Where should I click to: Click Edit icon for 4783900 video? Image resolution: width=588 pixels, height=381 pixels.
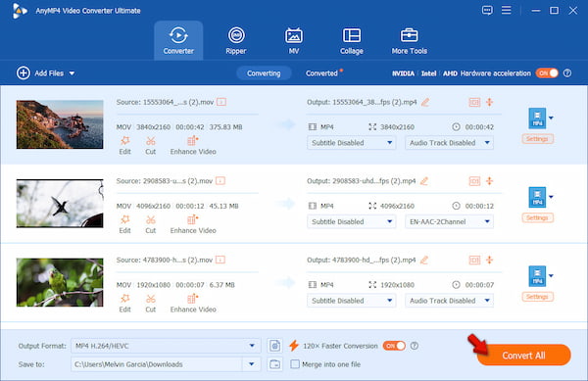pos(124,303)
